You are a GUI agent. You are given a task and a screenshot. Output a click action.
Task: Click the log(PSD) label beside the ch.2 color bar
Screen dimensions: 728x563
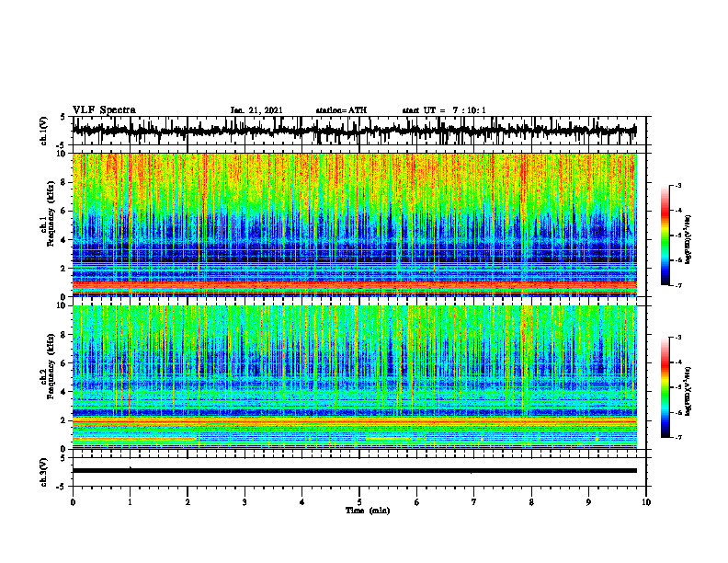(688, 391)
